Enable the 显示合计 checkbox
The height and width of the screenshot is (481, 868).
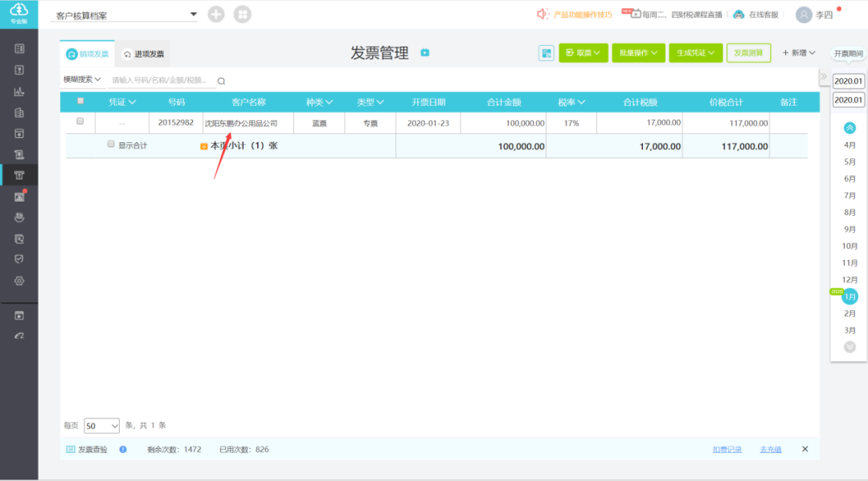112,145
